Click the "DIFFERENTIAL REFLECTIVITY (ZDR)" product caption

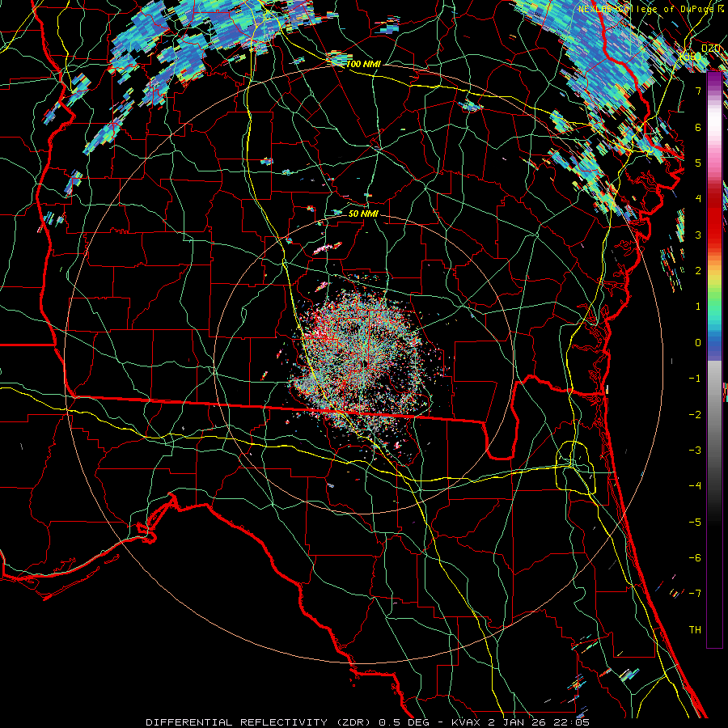260,722
